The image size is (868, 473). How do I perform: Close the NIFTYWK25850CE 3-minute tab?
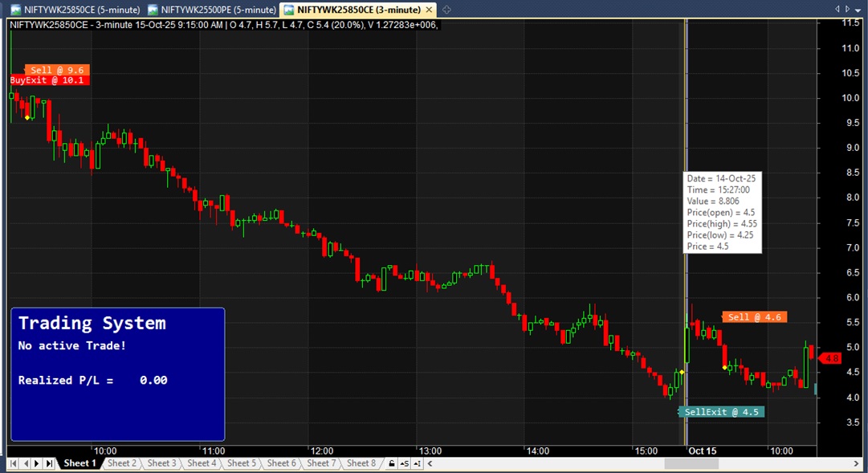(x=432, y=10)
